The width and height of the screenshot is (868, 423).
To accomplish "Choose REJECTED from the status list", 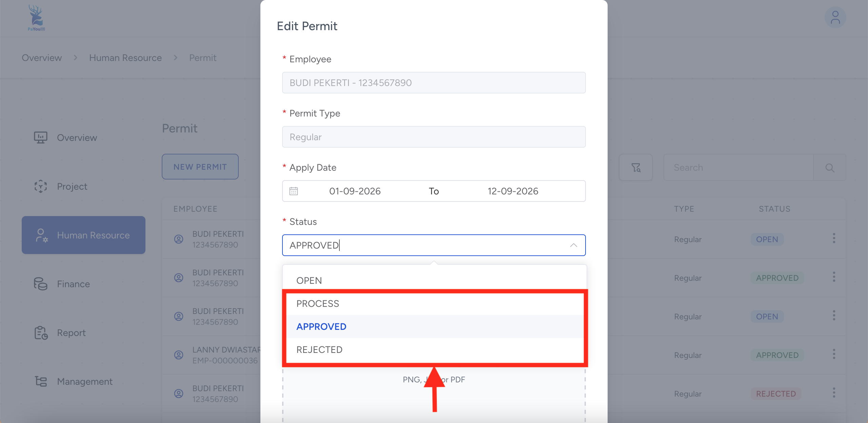I will click(x=319, y=350).
